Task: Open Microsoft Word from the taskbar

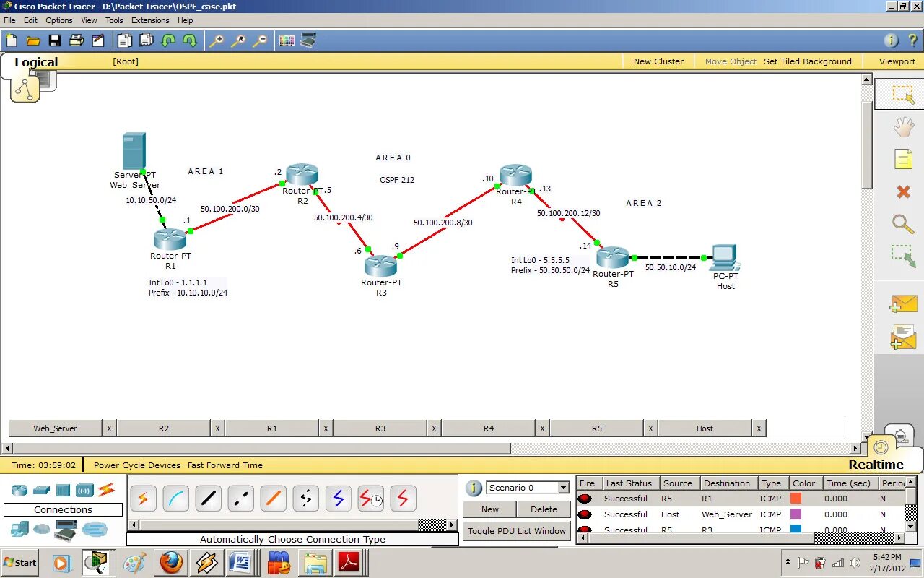Action: (240, 562)
